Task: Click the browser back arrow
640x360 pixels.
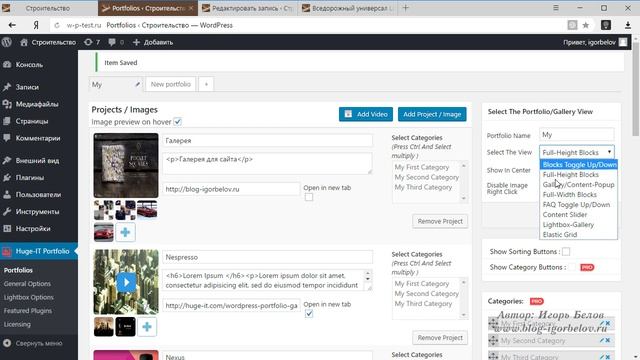Action: click(12, 25)
